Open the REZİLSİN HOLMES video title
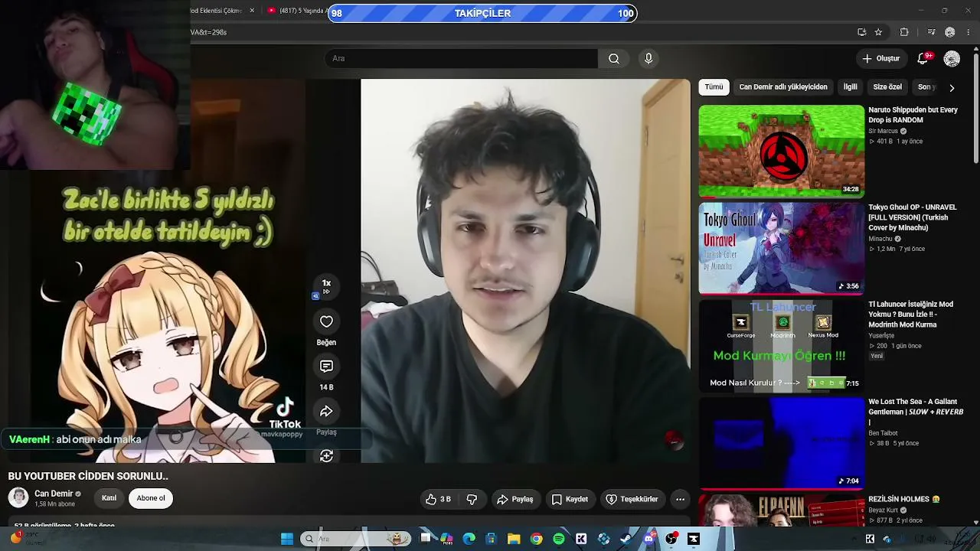This screenshot has height=551, width=980. click(x=904, y=499)
